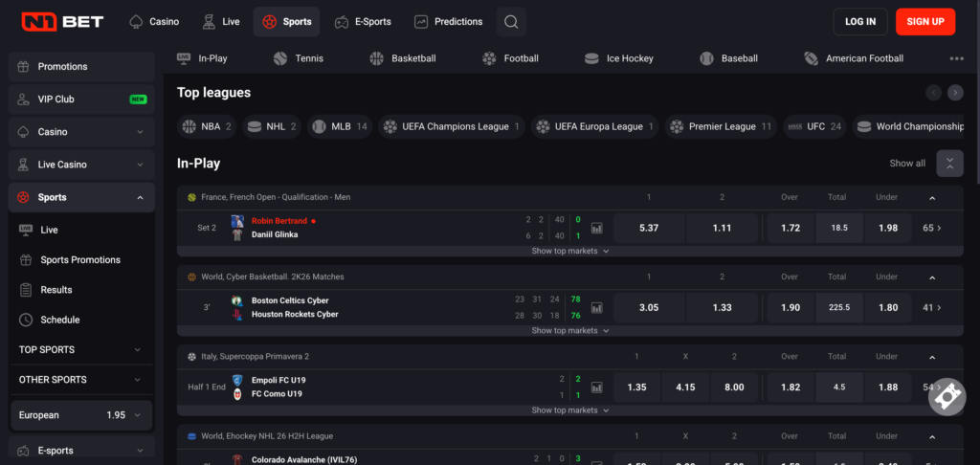Click the LOG IN button
The width and height of the screenshot is (980, 465).
pos(860,22)
